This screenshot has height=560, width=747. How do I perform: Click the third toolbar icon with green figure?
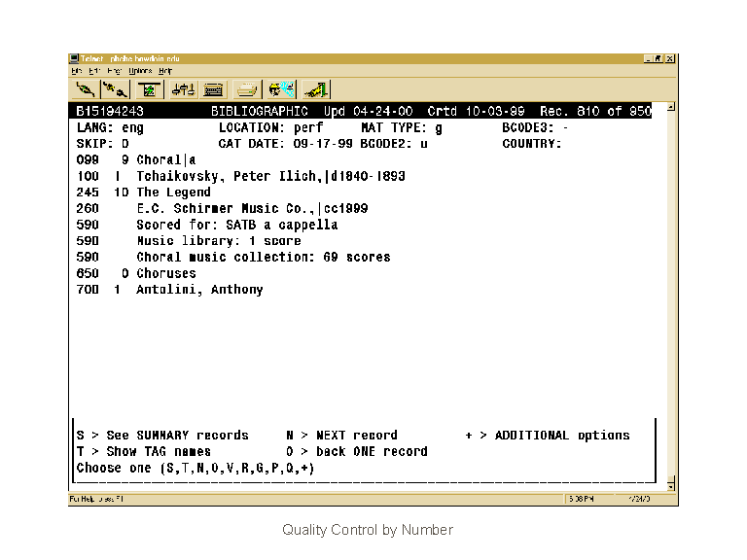click(x=149, y=89)
